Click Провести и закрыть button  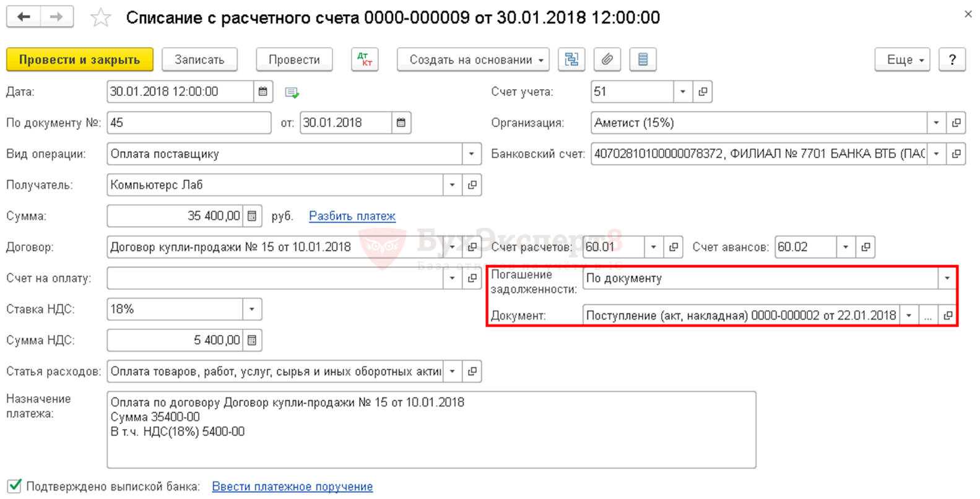tap(80, 59)
